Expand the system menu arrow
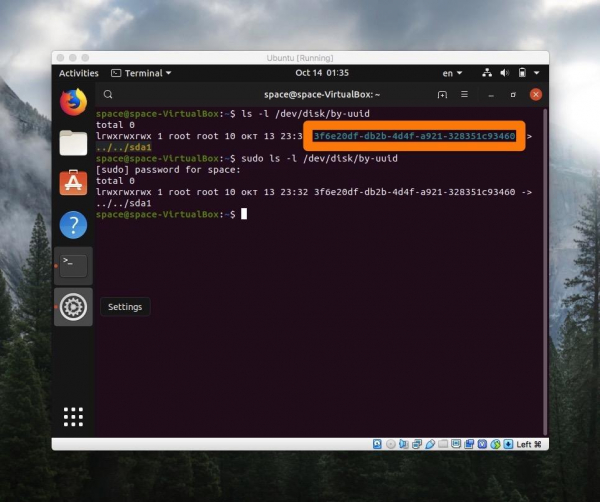Viewport: 600px width, 502px height. tap(536, 73)
